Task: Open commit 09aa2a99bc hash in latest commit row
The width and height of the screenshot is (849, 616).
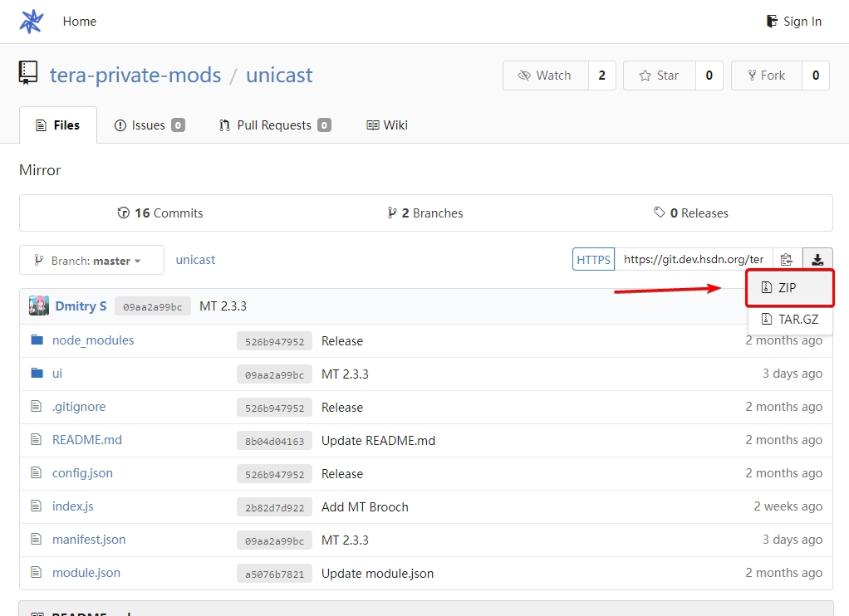Action: point(152,306)
